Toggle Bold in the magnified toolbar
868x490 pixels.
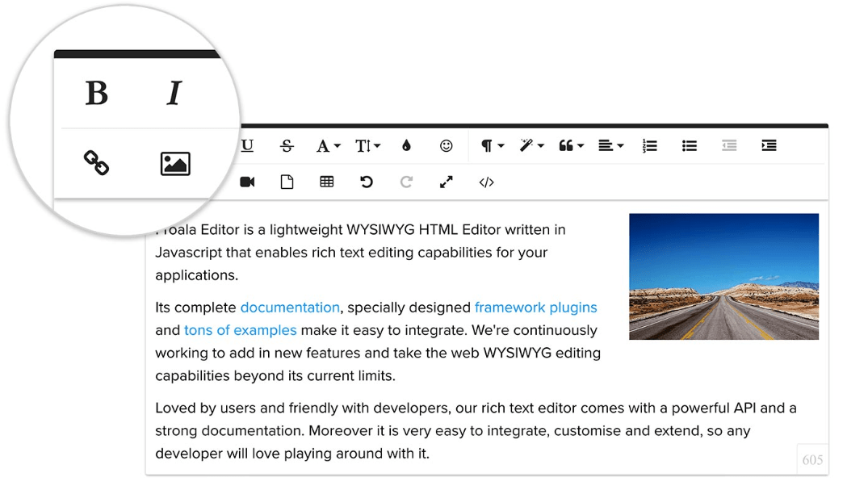(x=96, y=93)
